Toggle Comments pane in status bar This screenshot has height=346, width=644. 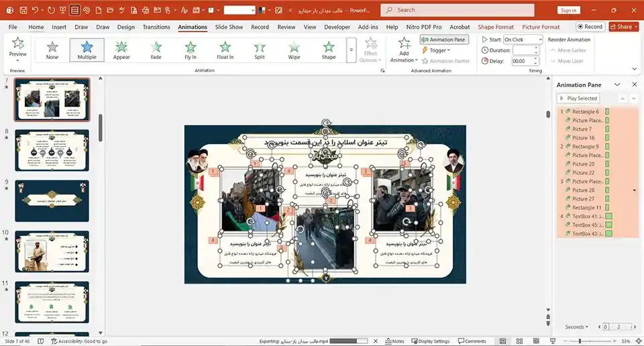(x=472, y=341)
